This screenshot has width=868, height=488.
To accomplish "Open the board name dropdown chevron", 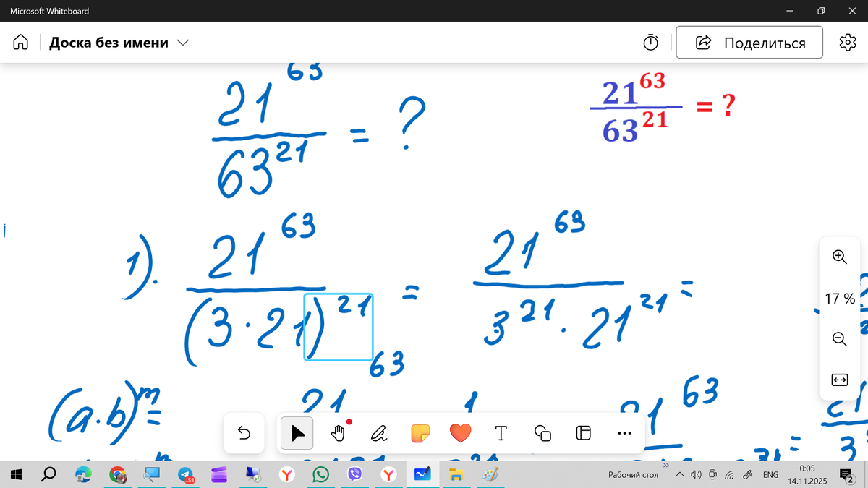I will point(182,43).
